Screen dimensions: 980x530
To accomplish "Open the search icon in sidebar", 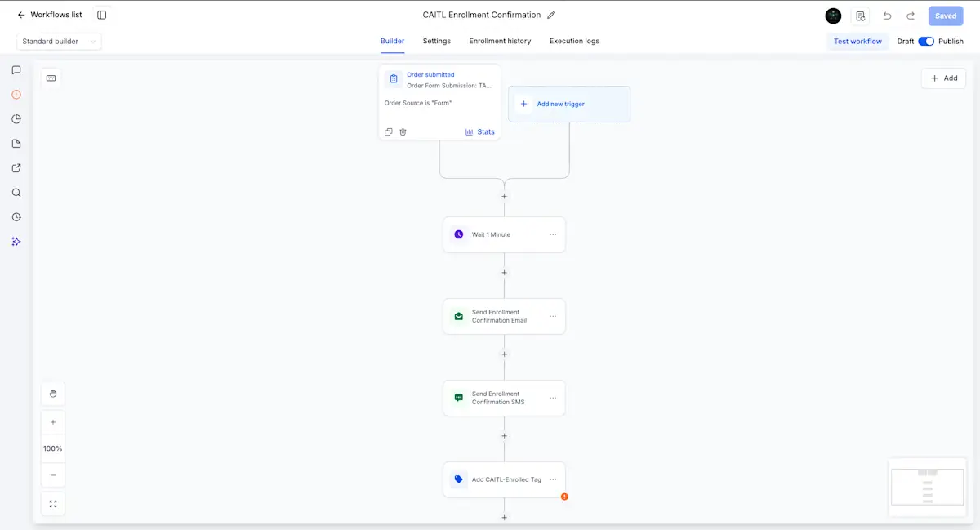I will point(16,193).
